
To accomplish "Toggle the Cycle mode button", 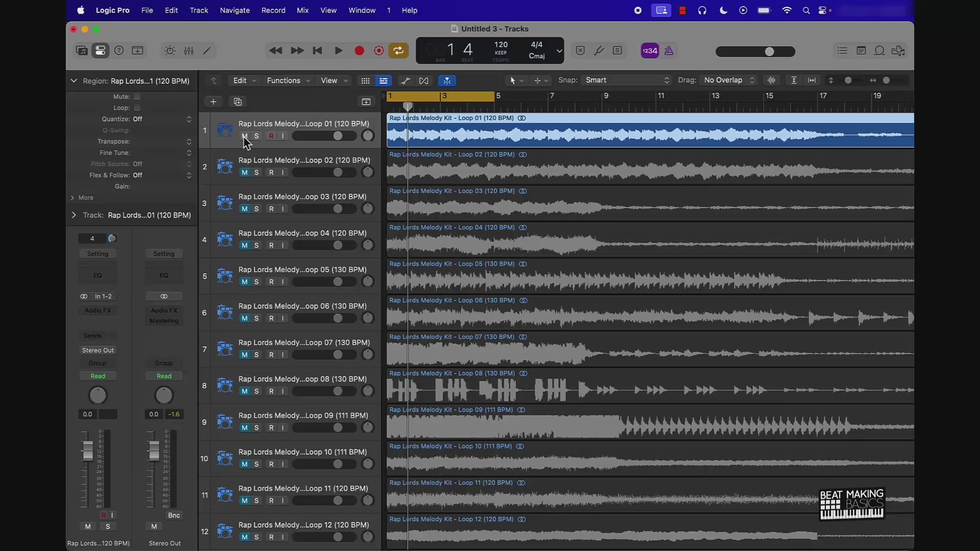I will 399,51.
